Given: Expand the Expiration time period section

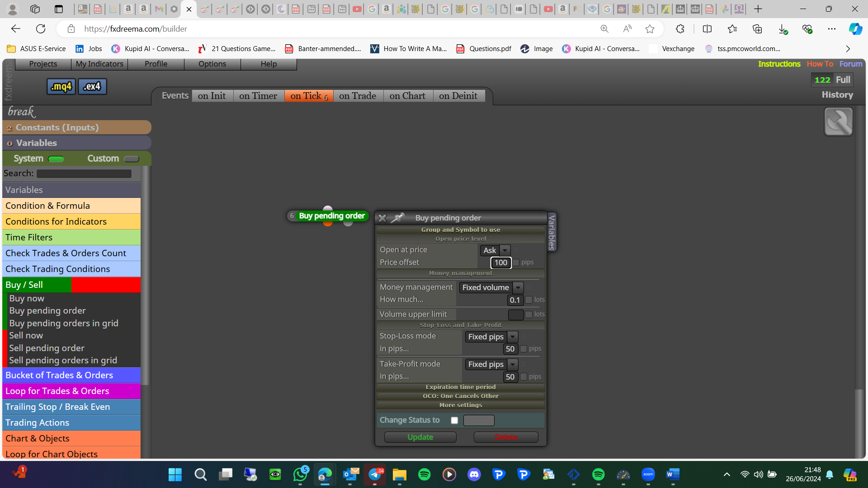Looking at the screenshot, I should point(461,387).
